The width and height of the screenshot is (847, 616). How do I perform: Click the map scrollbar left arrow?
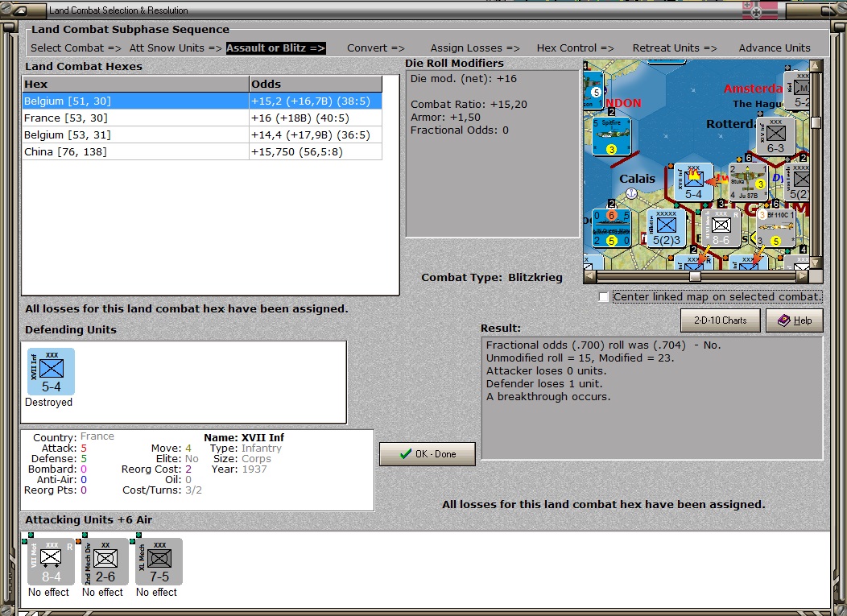pyautogui.click(x=590, y=276)
